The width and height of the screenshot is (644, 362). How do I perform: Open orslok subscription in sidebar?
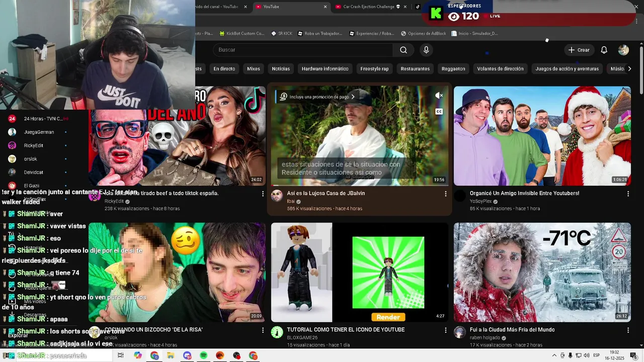38,159
